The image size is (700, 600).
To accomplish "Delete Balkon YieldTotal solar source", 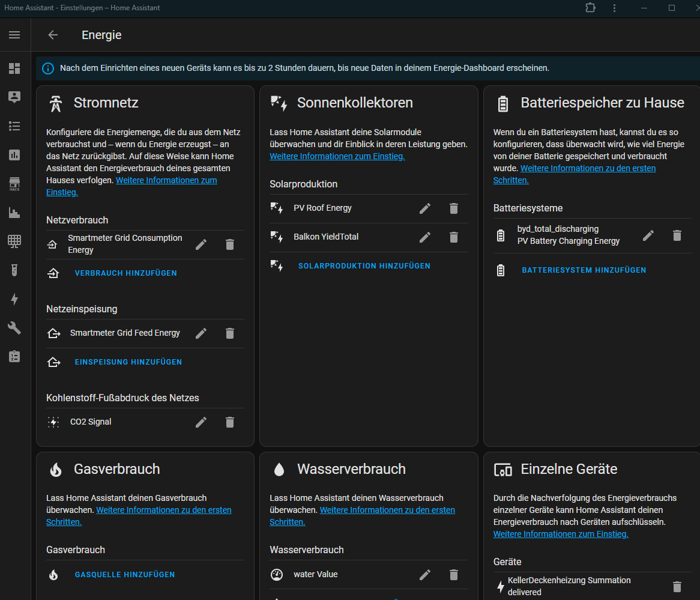I will click(x=454, y=237).
